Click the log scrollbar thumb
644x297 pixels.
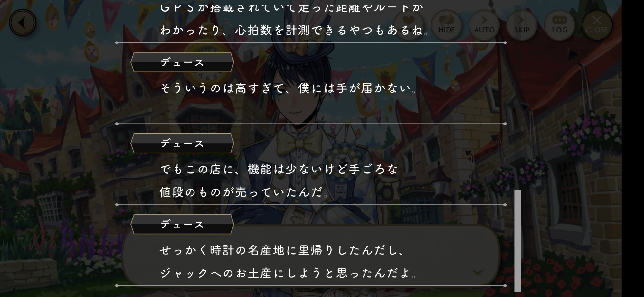[517, 241]
